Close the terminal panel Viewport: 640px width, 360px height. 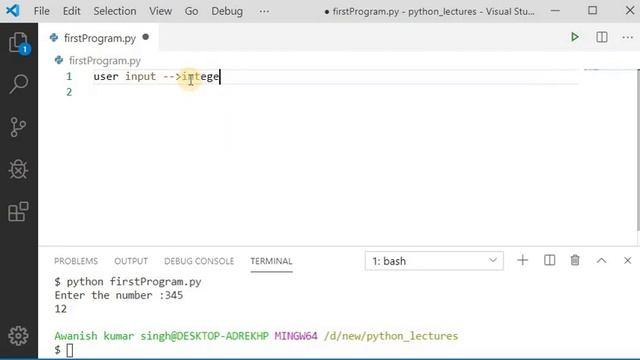pos(627,260)
